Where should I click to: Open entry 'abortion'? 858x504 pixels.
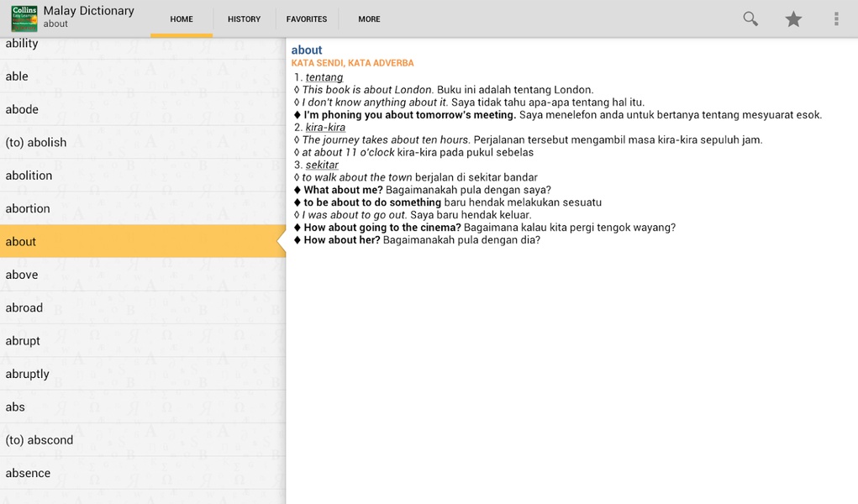coord(143,208)
